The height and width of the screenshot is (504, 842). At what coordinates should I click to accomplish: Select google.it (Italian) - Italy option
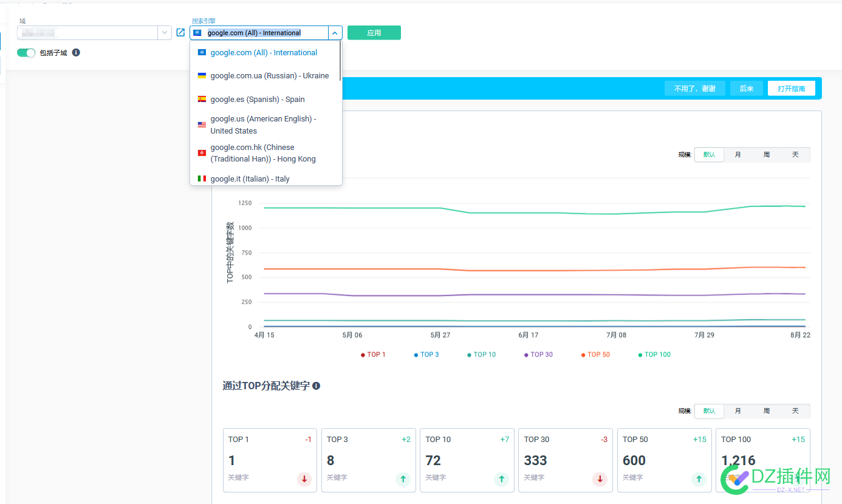[x=265, y=179]
